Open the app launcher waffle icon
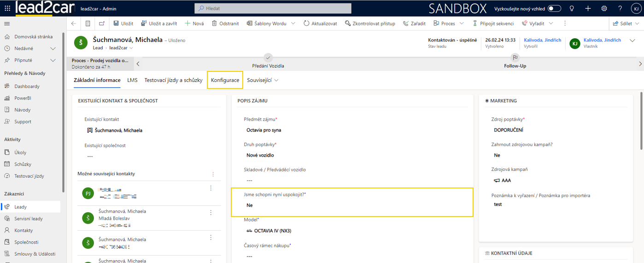This screenshot has width=644, height=263. point(7,8)
